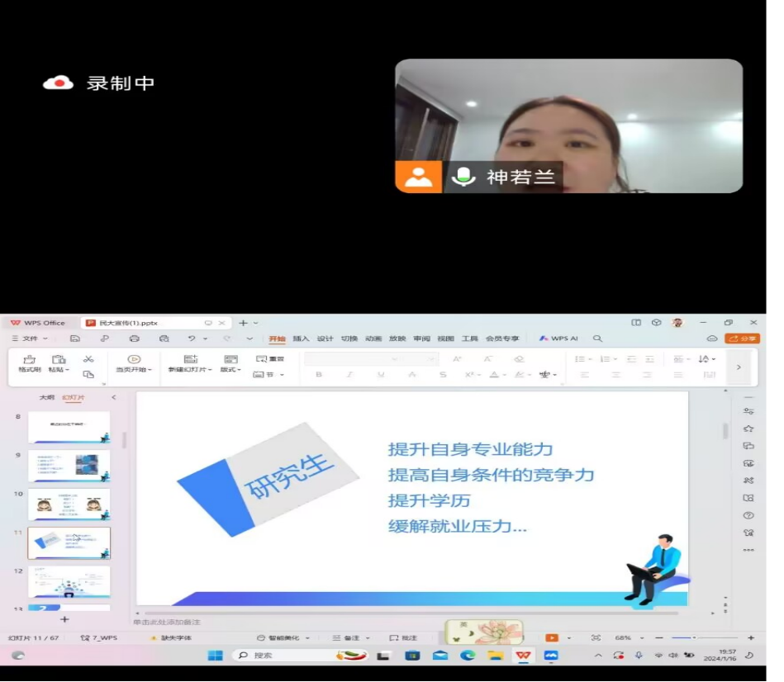Open Microsoft Edge from the taskbar
Image resolution: width=784 pixels, height=682 pixels.
[468, 656]
